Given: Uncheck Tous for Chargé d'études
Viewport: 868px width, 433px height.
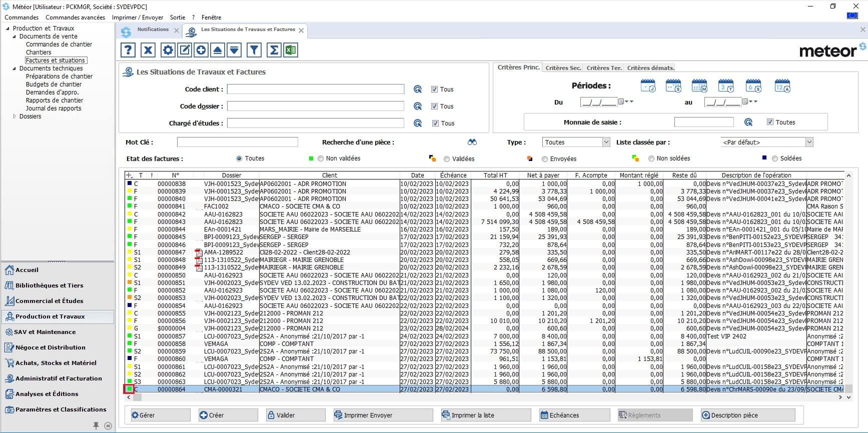Looking at the screenshot, I should 435,123.
